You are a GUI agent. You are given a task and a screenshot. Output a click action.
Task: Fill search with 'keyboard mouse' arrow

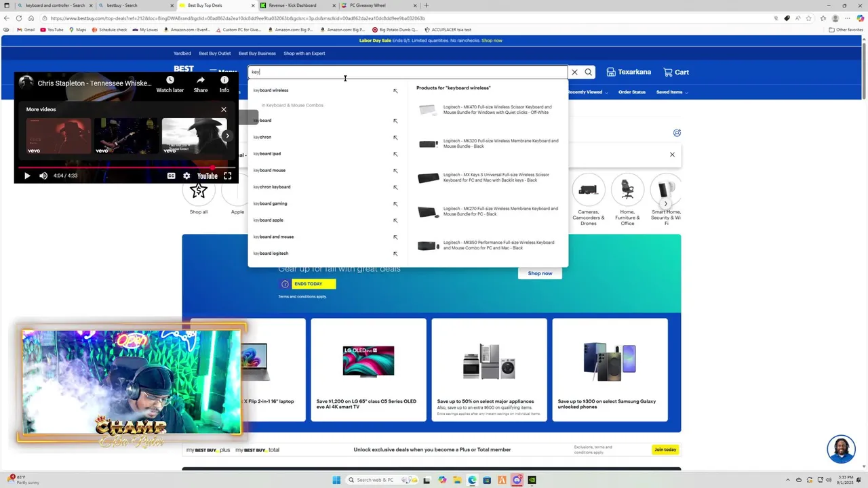395,171
